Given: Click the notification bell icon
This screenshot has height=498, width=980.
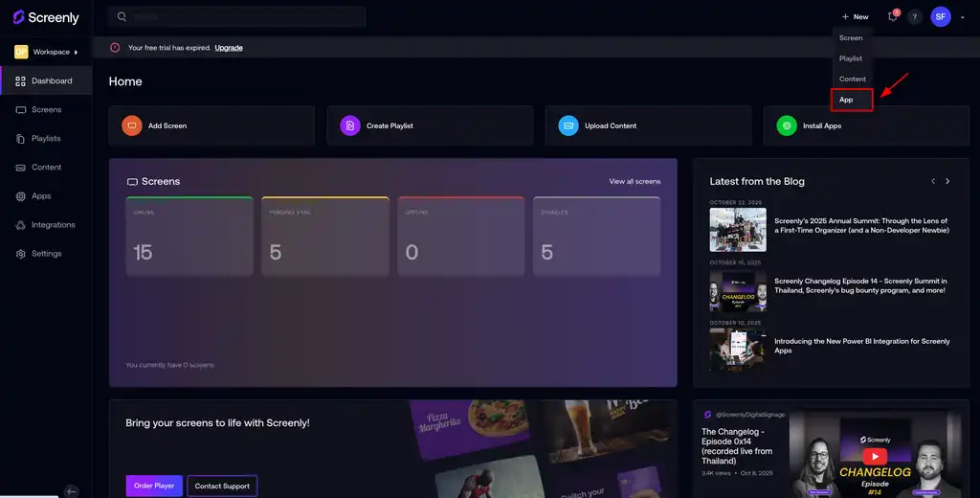Looking at the screenshot, I should pos(892,17).
